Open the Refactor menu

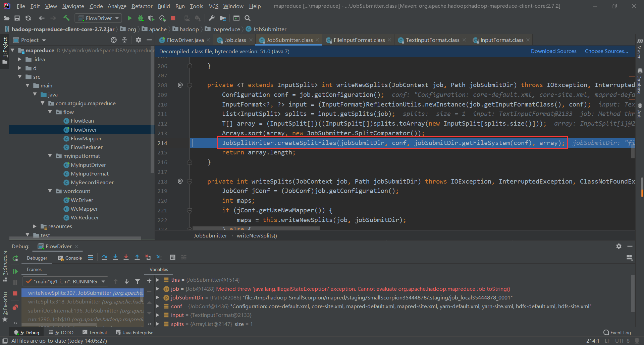(142, 6)
